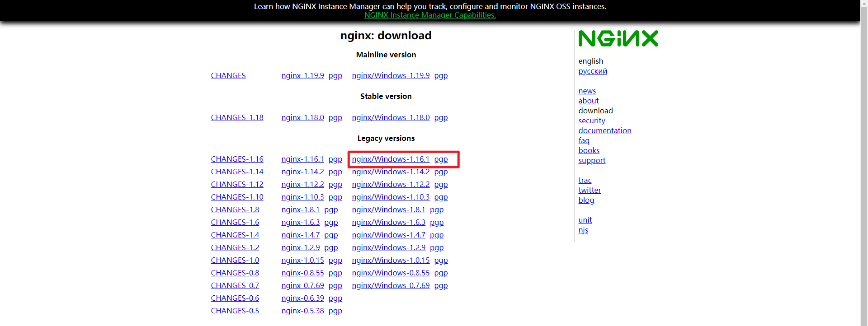Switch language to русский
868x326 pixels.
pyautogui.click(x=593, y=71)
